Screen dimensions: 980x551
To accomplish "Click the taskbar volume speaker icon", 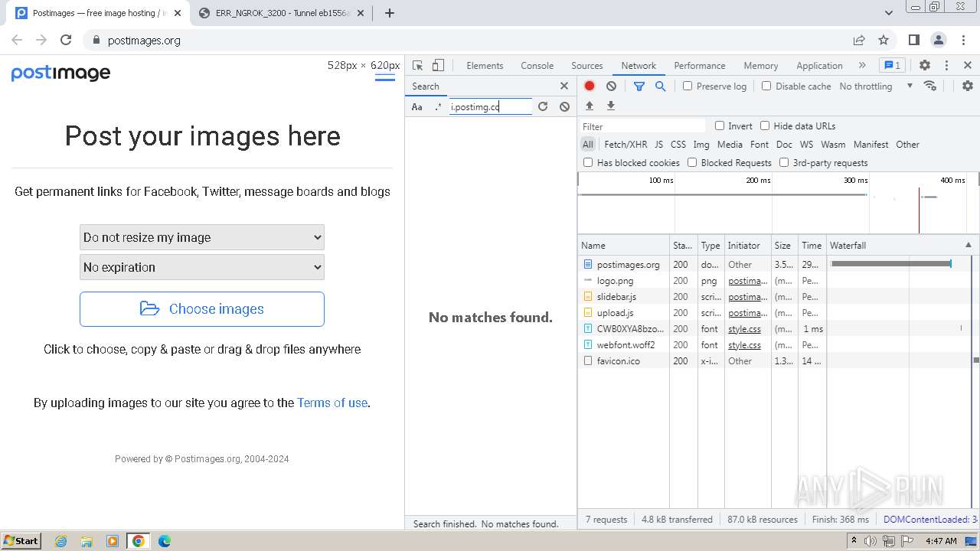I will tap(870, 541).
